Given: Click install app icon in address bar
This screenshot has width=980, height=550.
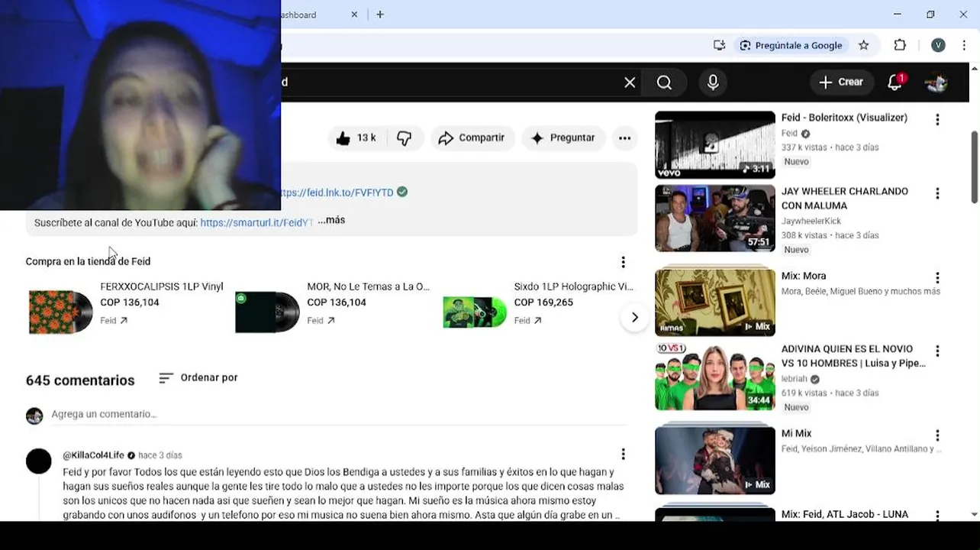Looking at the screenshot, I should [719, 45].
